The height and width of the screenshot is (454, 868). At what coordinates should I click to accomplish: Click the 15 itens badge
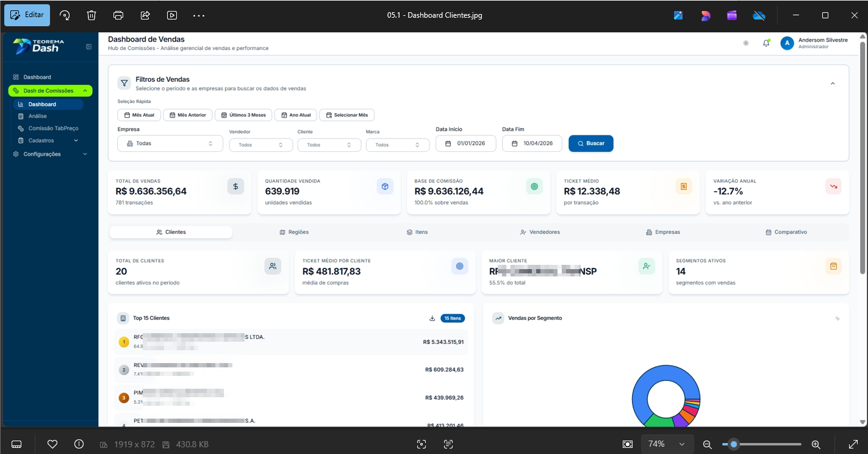[x=453, y=319]
